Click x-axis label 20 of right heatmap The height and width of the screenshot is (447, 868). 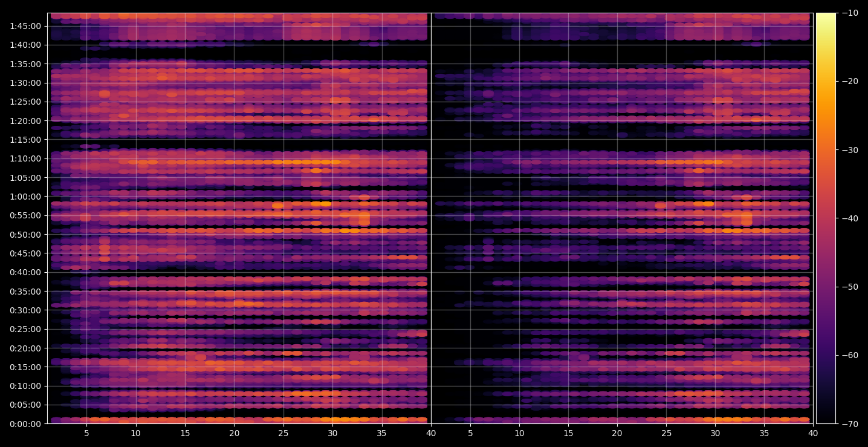click(x=617, y=433)
